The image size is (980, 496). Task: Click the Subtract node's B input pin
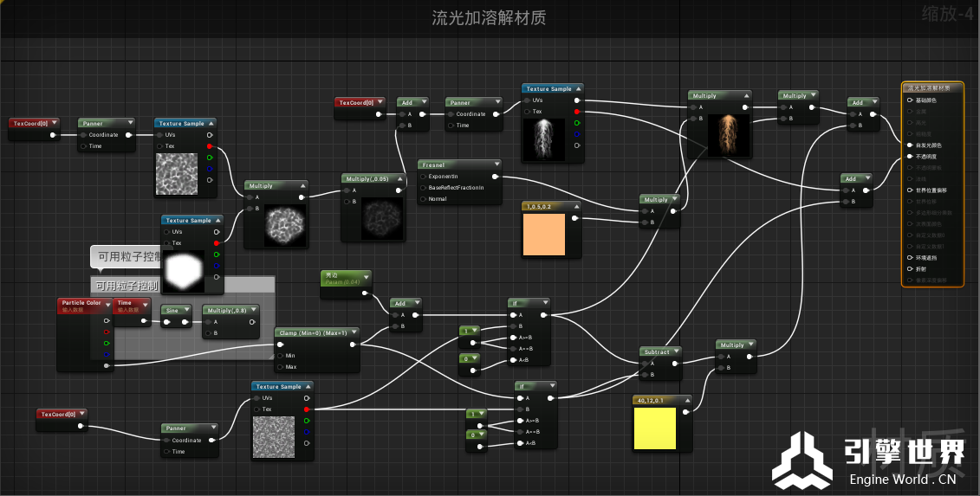pyautogui.click(x=645, y=374)
